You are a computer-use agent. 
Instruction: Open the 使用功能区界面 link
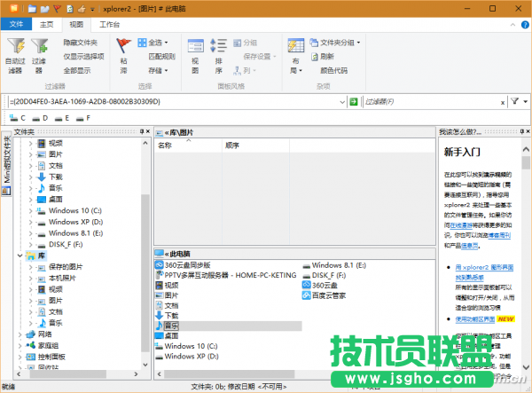coord(474,319)
